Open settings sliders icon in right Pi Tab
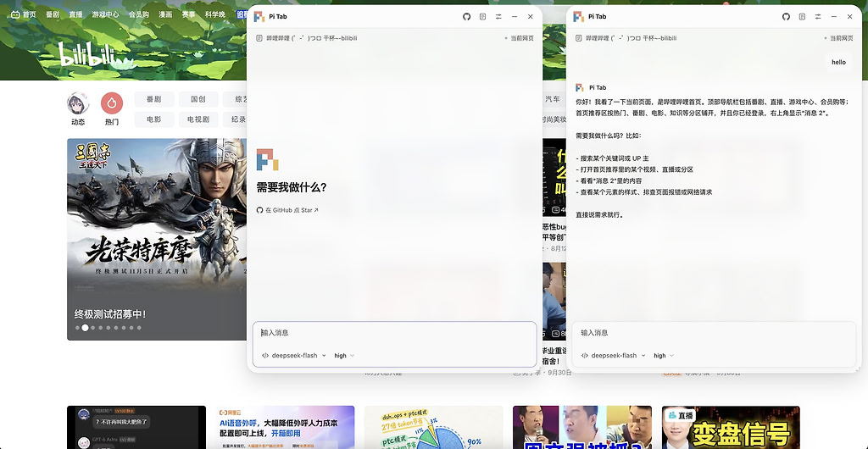The height and width of the screenshot is (449, 868). click(x=818, y=17)
